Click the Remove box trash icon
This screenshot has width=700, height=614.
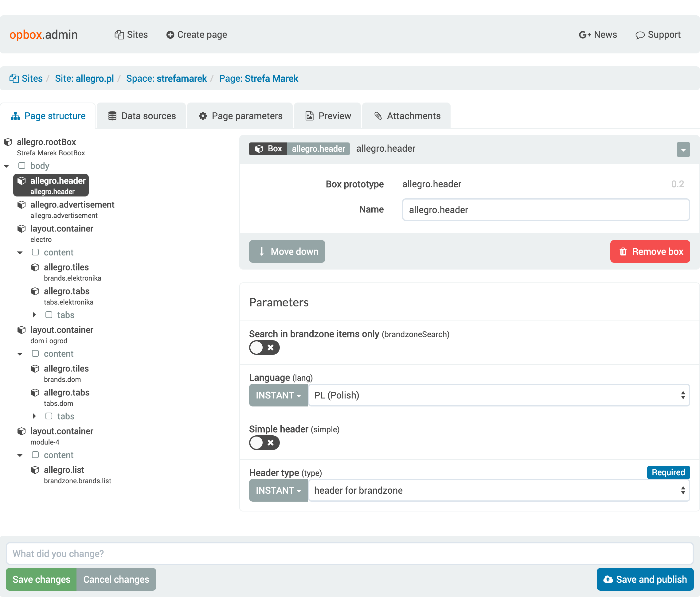623,252
